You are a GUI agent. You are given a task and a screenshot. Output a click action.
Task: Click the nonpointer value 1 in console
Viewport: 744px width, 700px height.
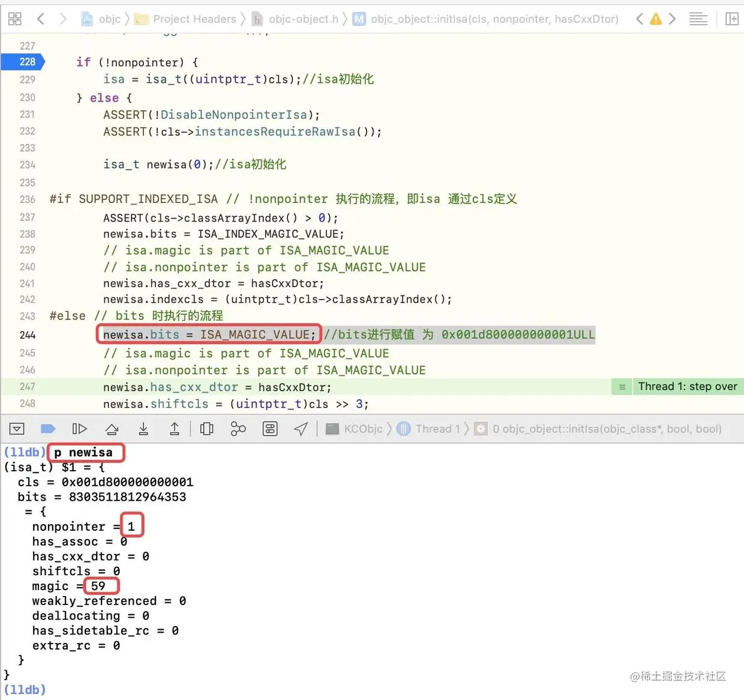click(131, 527)
